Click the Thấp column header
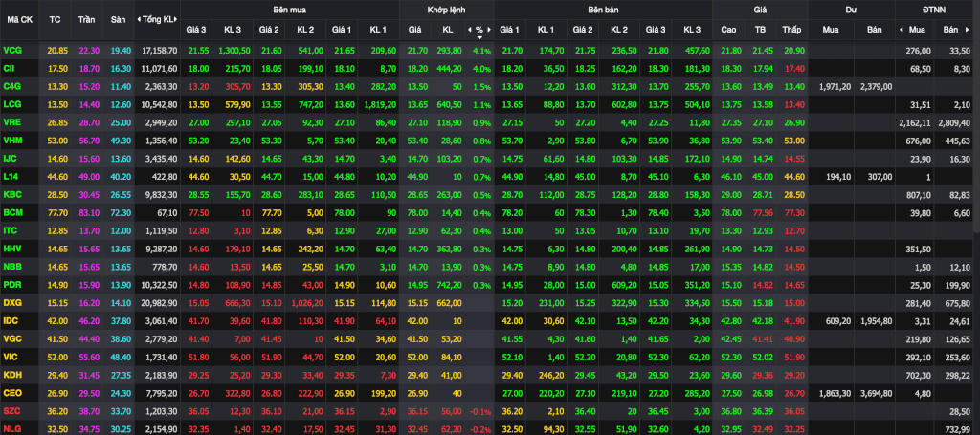This screenshot has height=435, width=980. (x=791, y=30)
